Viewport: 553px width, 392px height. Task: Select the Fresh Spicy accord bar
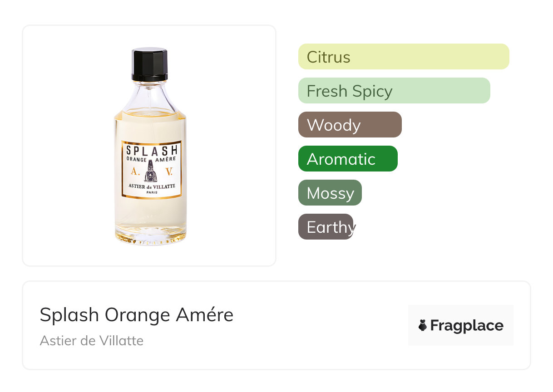394,91
